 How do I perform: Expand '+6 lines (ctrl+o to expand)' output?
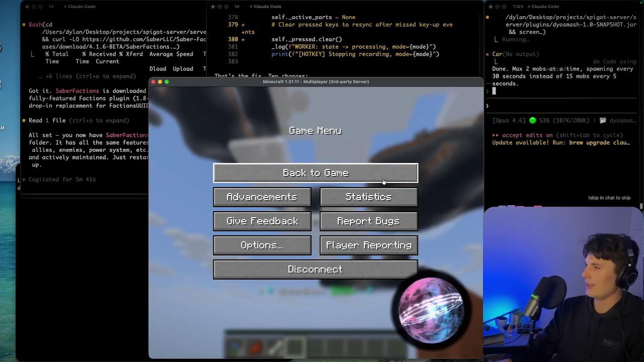point(88,76)
